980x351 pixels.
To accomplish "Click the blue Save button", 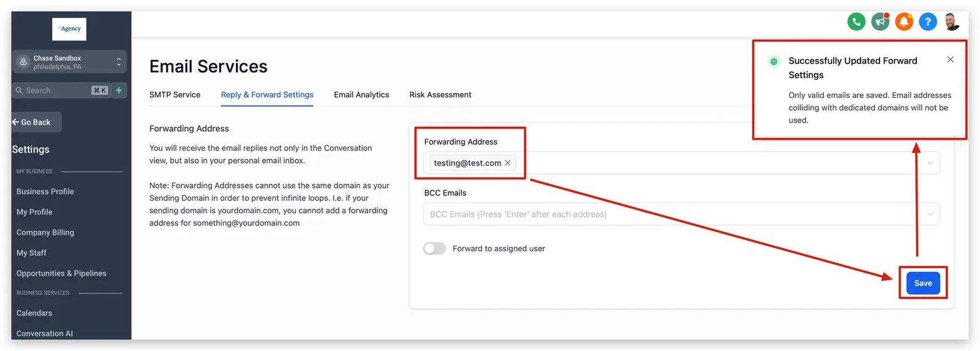I will pyautogui.click(x=923, y=283).
